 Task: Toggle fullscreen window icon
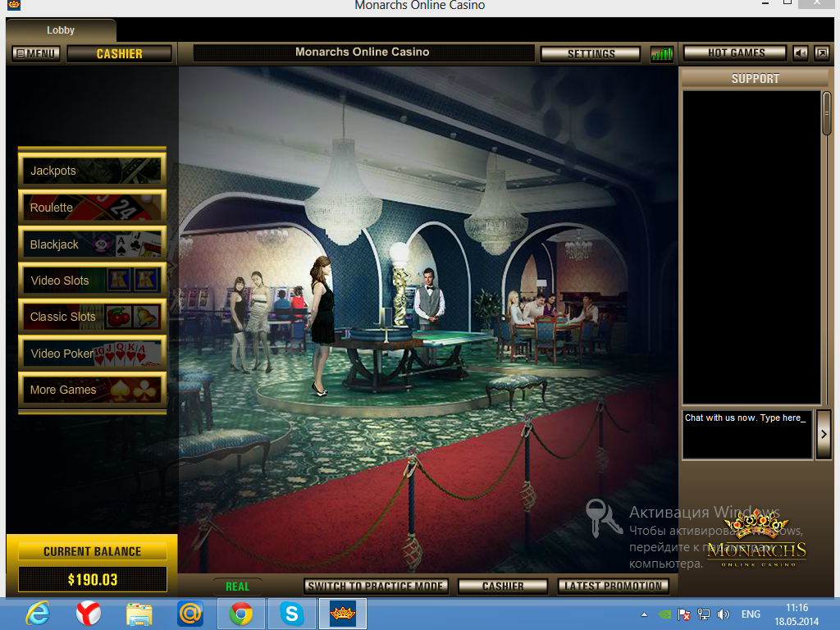[x=822, y=53]
